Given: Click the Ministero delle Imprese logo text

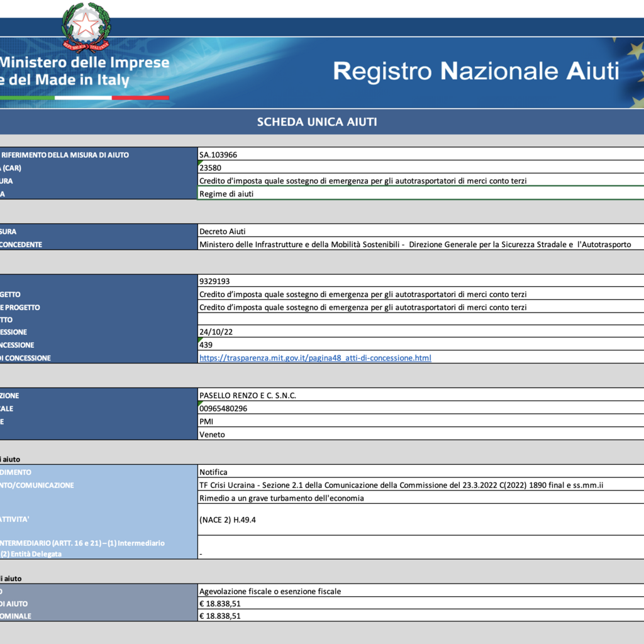Looking at the screenshot, I should click(84, 71).
